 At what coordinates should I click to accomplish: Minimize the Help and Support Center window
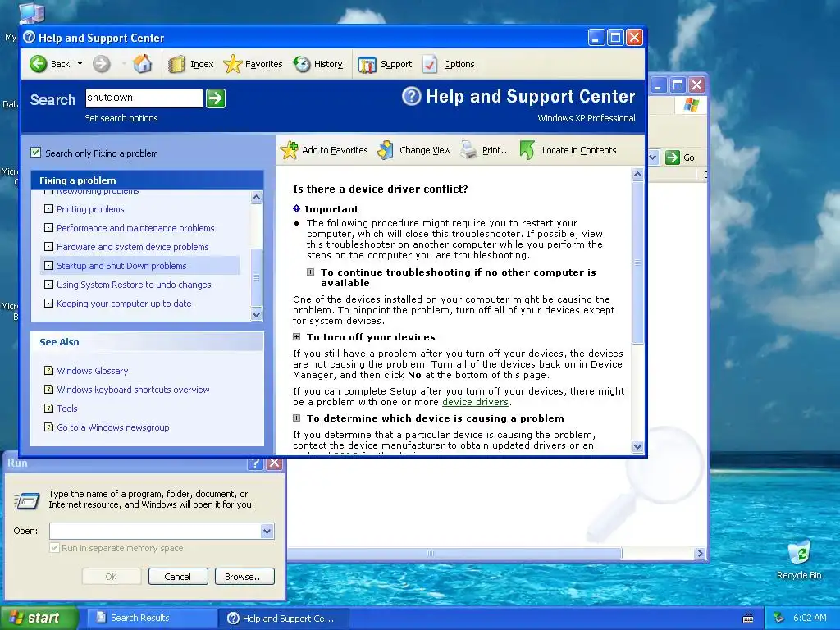click(x=596, y=38)
